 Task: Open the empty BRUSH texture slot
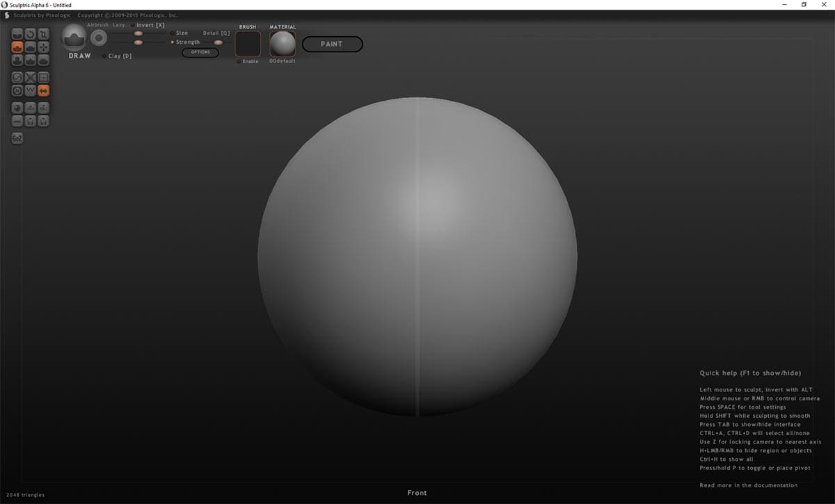pos(248,44)
